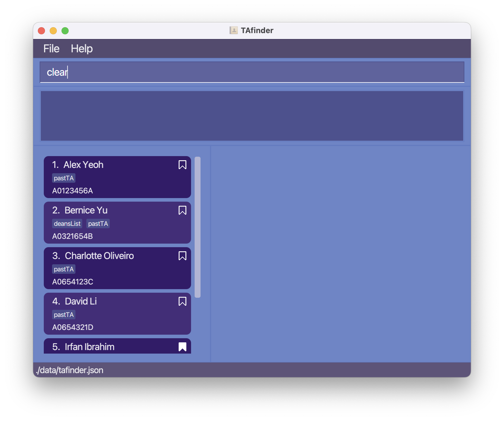Click the pastTA tag on Charlotte Oliveiro
The width and height of the screenshot is (504, 421).
(64, 269)
